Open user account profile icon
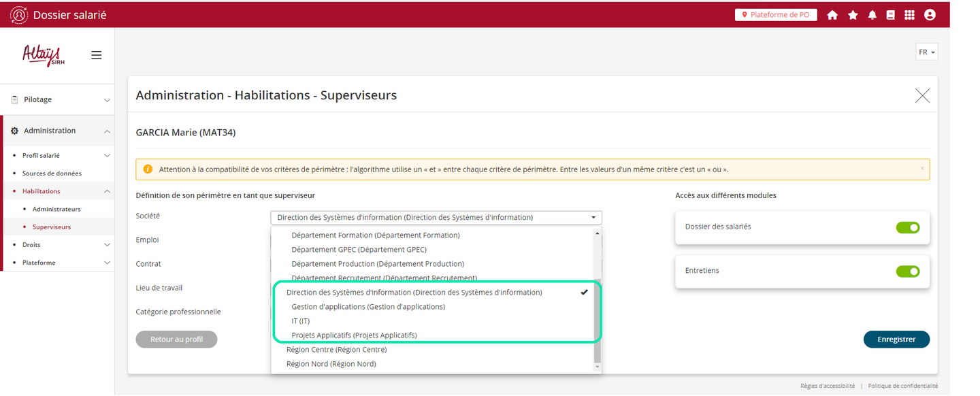Image resolution: width=980 pixels, height=396 pixels. click(930, 15)
